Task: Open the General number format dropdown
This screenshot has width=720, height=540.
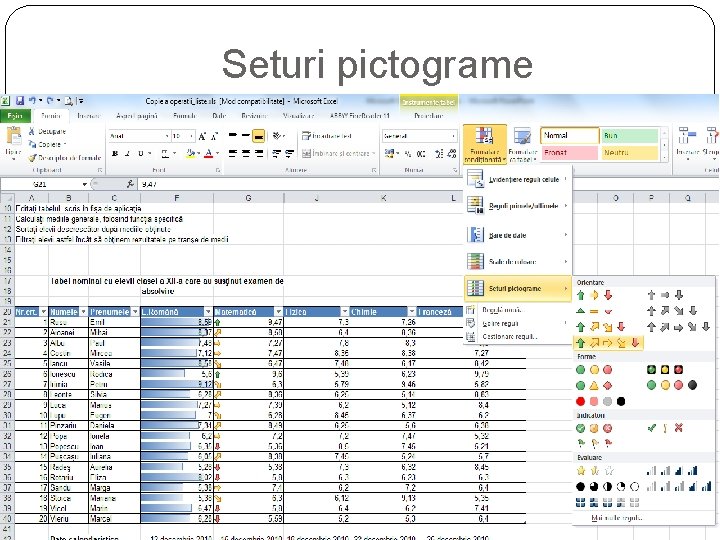Action: point(454,136)
